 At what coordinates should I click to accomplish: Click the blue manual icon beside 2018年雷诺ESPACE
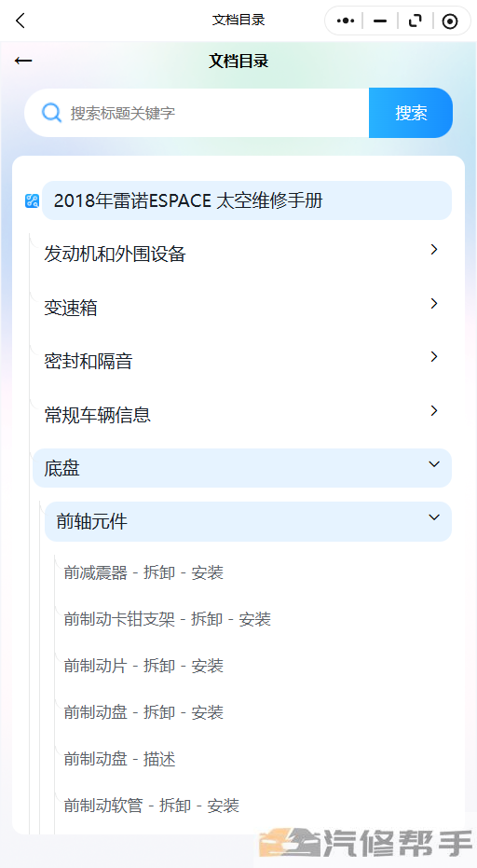(x=32, y=201)
